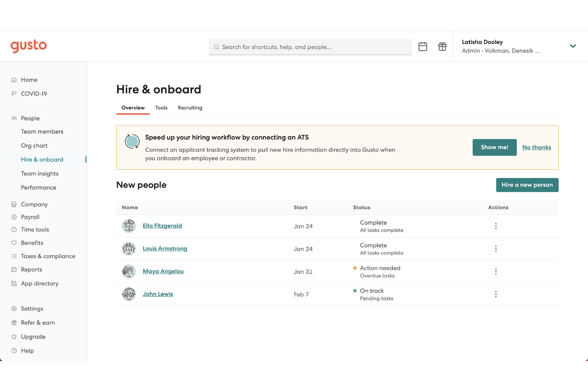The height and width of the screenshot is (392, 588).
Task: Click the People group icon
Action: point(14,118)
